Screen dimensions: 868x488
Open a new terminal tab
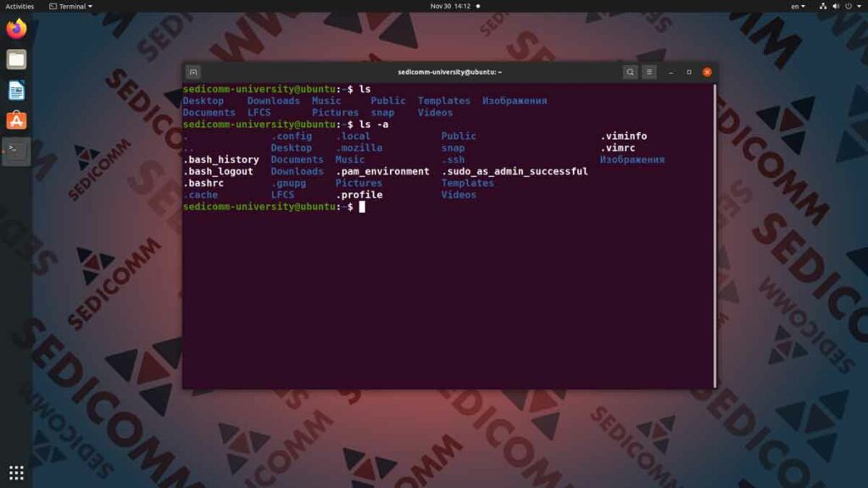pos(193,72)
